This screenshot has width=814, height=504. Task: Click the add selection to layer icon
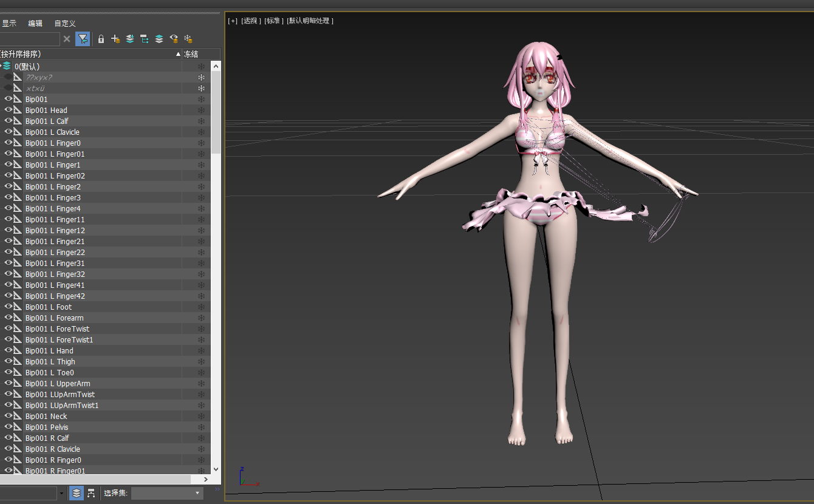pos(130,39)
